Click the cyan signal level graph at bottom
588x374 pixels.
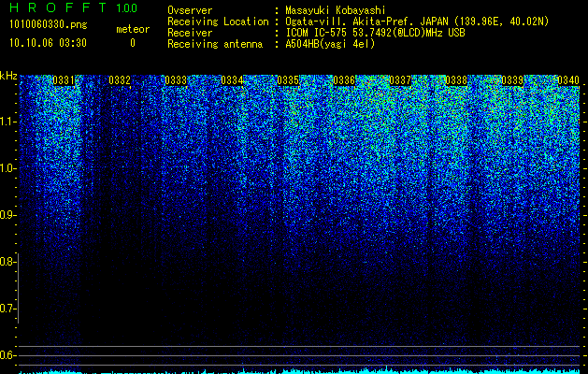tap(299, 371)
